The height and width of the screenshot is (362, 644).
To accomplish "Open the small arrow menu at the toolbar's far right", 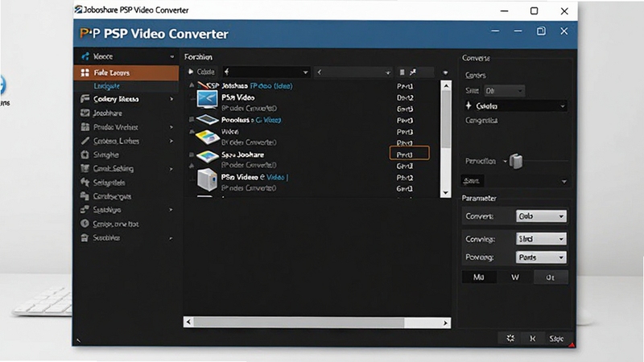I will (445, 72).
